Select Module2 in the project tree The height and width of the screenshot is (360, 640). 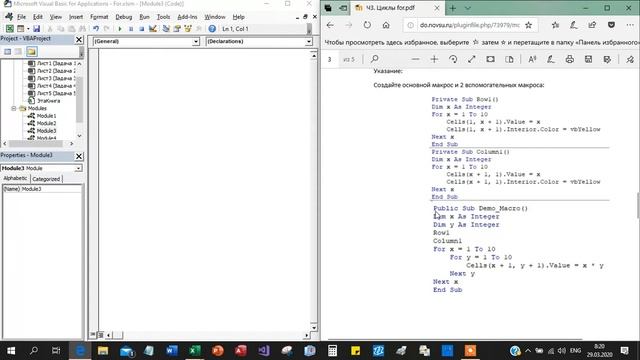[x=46, y=123]
